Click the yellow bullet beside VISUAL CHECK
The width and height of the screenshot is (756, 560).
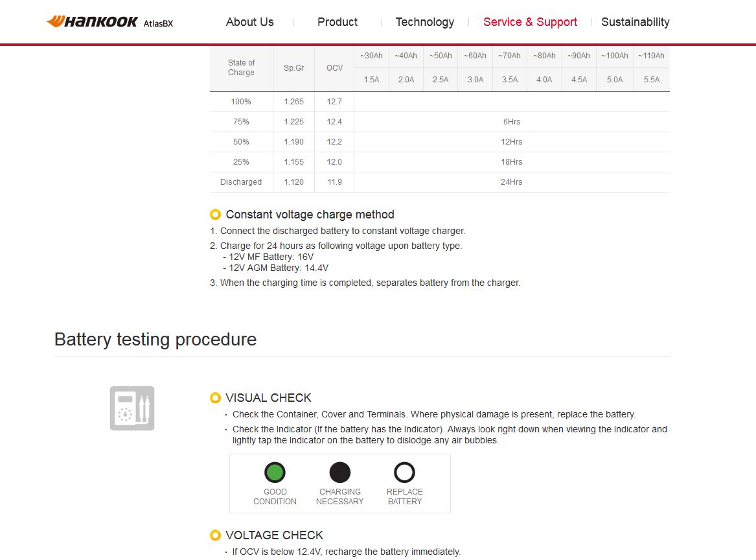[215, 398]
